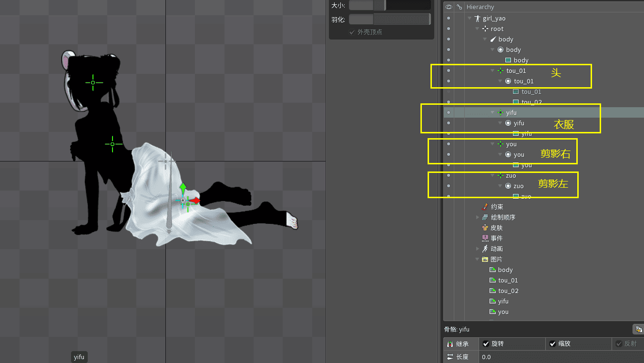Click the 动画 running-figure animation icon
The width and height of the screenshot is (644, 363).
(x=485, y=249)
